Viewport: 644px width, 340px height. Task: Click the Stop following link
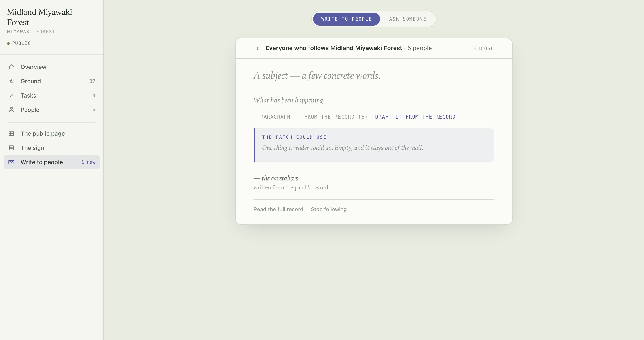[x=329, y=209]
